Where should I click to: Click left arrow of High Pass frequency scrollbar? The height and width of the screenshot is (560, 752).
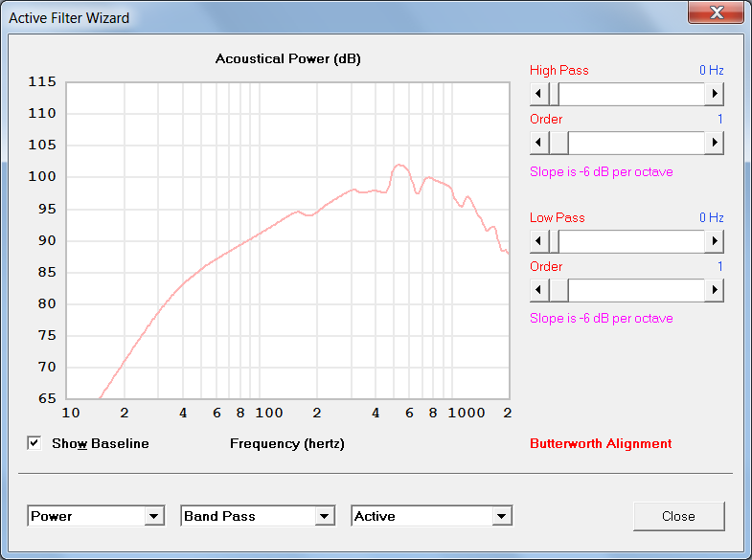click(x=539, y=94)
